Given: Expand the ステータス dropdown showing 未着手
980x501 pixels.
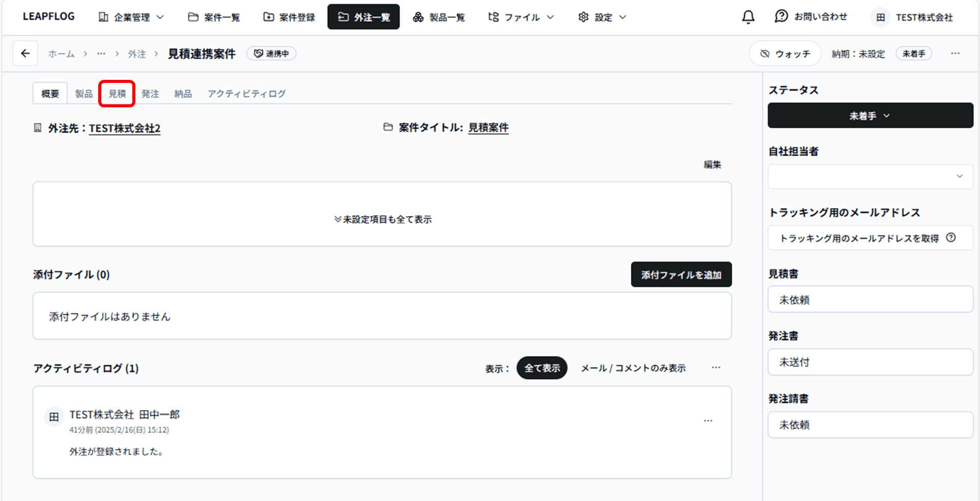Looking at the screenshot, I should click(x=870, y=115).
